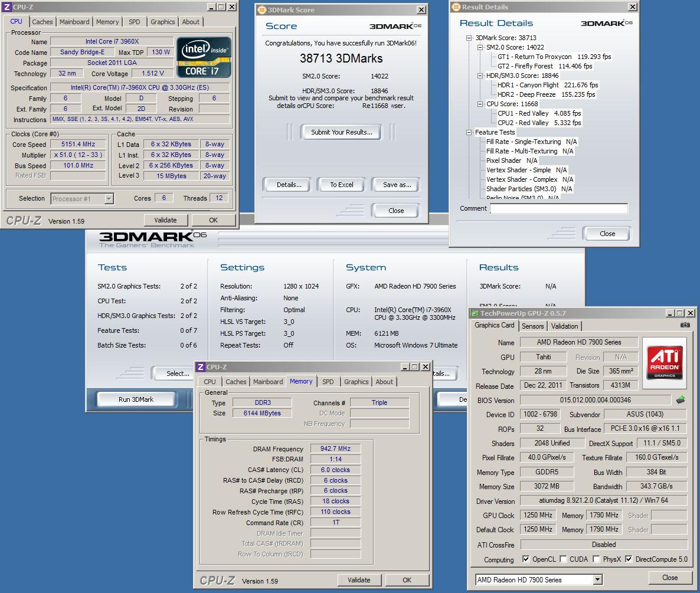Open the Validation tab in GPU-Z

point(564,326)
